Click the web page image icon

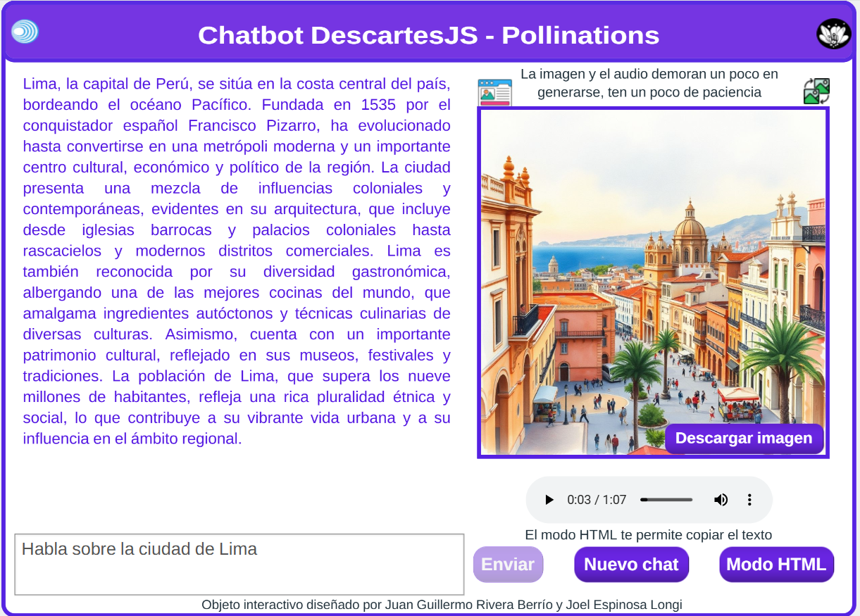pos(495,92)
